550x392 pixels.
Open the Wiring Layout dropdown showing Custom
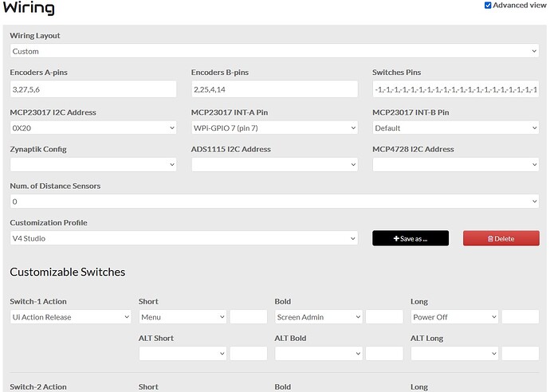[x=274, y=51]
